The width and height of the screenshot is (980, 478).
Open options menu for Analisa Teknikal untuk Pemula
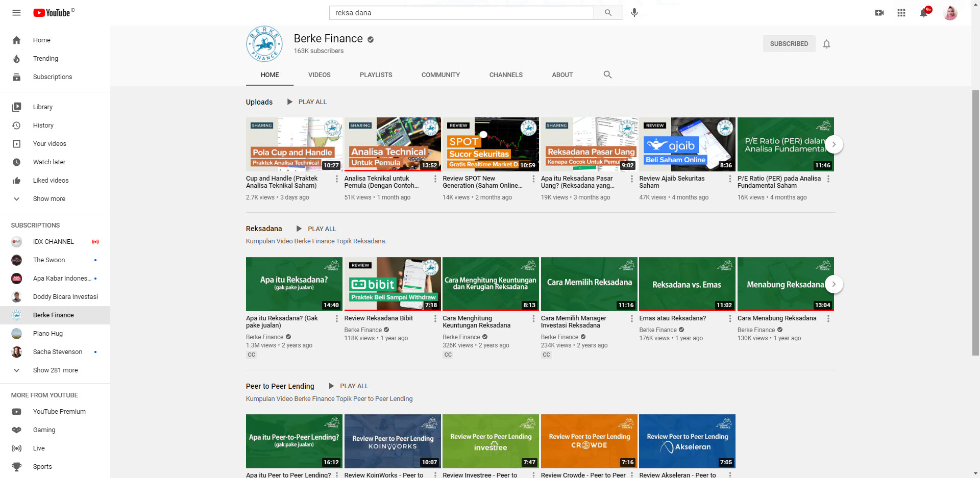click(x=435, y=179)
